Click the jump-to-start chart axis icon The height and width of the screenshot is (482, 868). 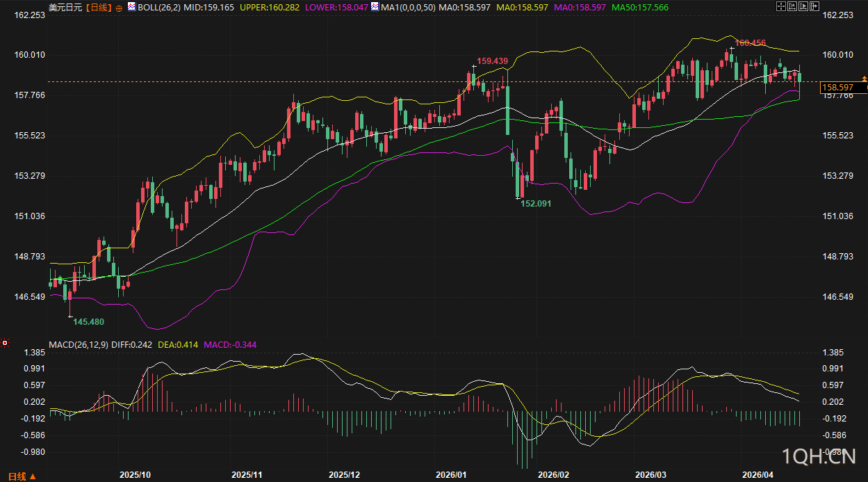(x=792, y=7)
